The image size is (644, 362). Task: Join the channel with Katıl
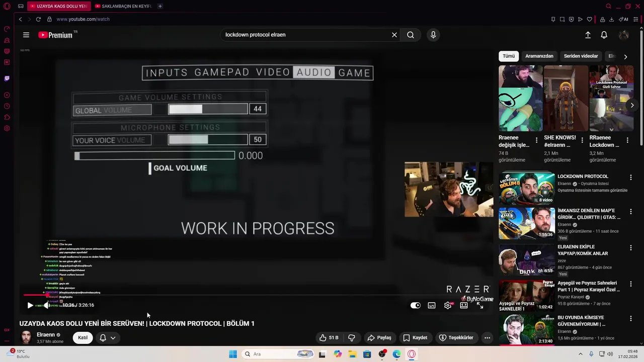[83, 337]
